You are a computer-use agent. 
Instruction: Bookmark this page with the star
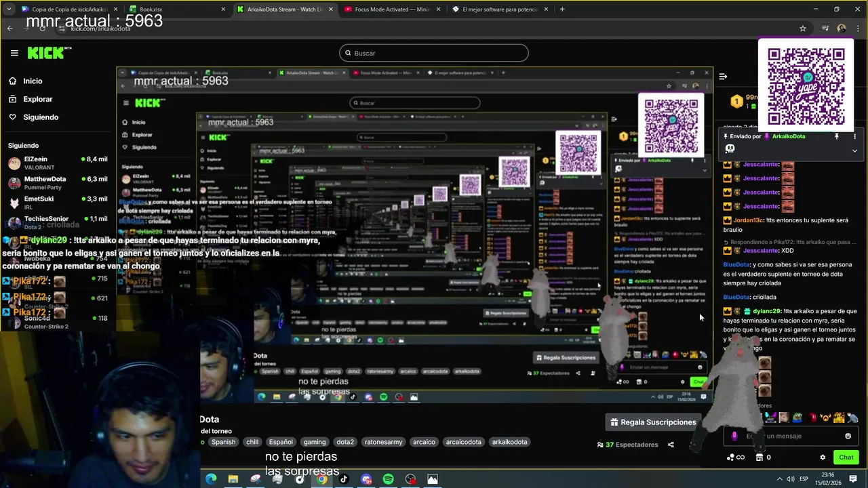pos(803,28)
